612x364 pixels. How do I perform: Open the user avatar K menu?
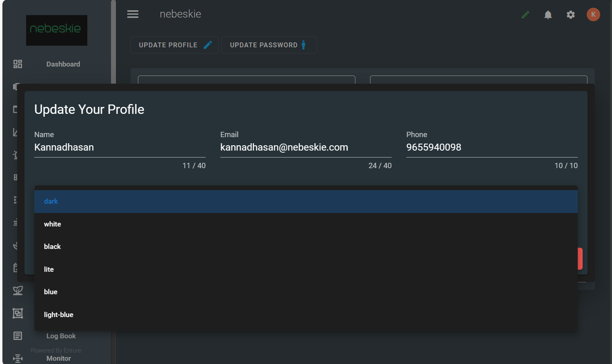coord(593,15)
